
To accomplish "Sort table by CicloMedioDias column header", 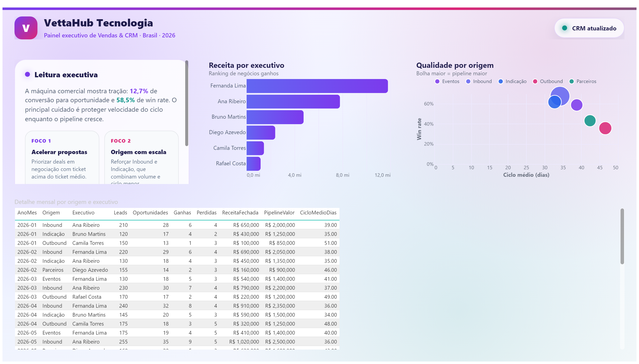I will 318,213.
